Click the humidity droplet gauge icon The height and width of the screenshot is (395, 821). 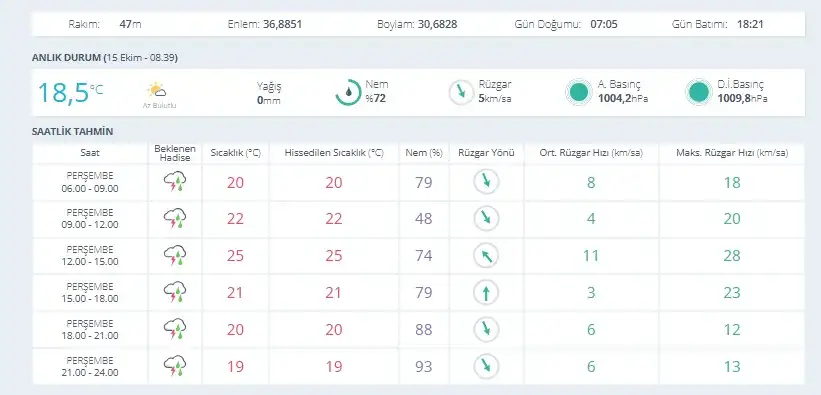pyautogui.click(x=348, y=92)
